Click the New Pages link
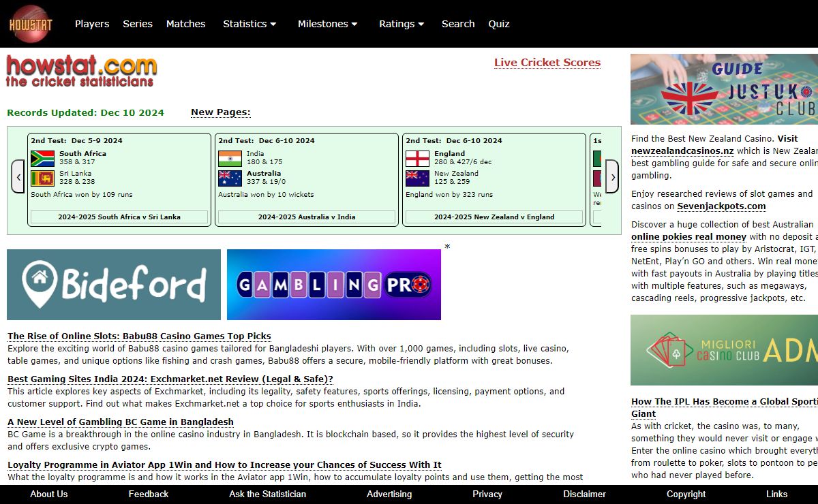 click(221, 112)
